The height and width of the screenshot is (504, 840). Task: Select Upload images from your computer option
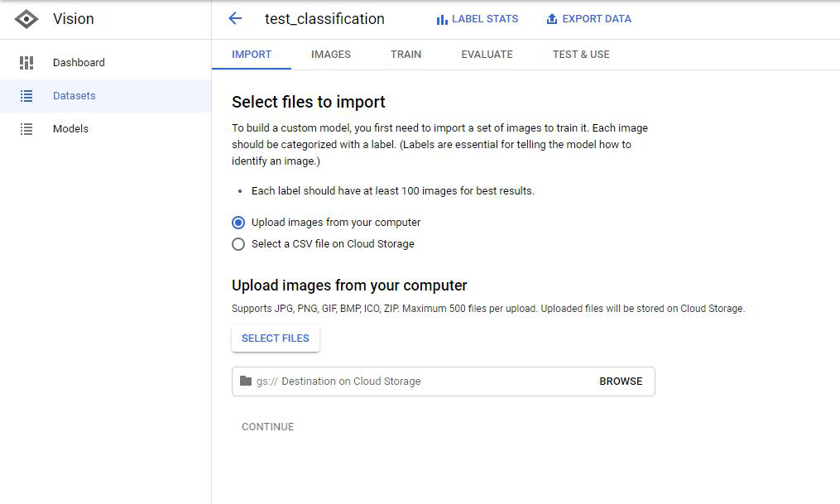238,223
